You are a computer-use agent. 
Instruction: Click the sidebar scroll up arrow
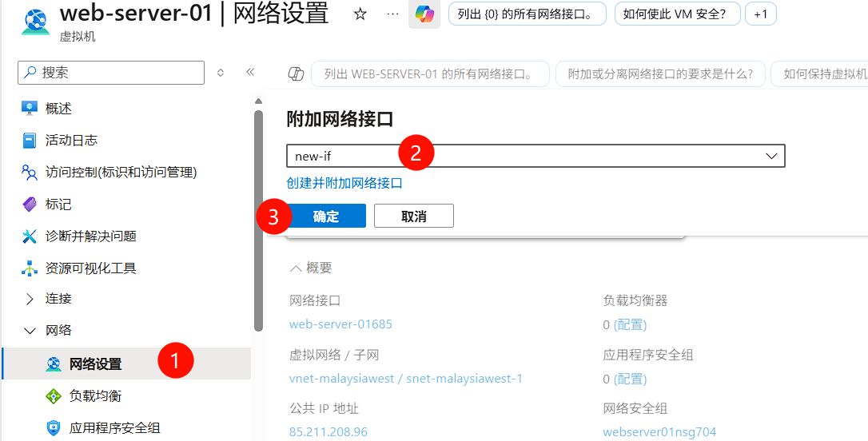click(258, 101)
